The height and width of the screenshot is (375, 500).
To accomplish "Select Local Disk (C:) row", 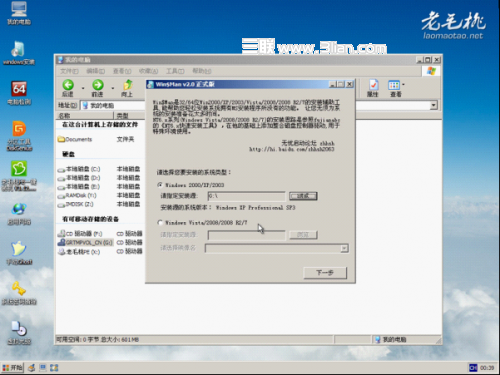I will tap(79, 169).
